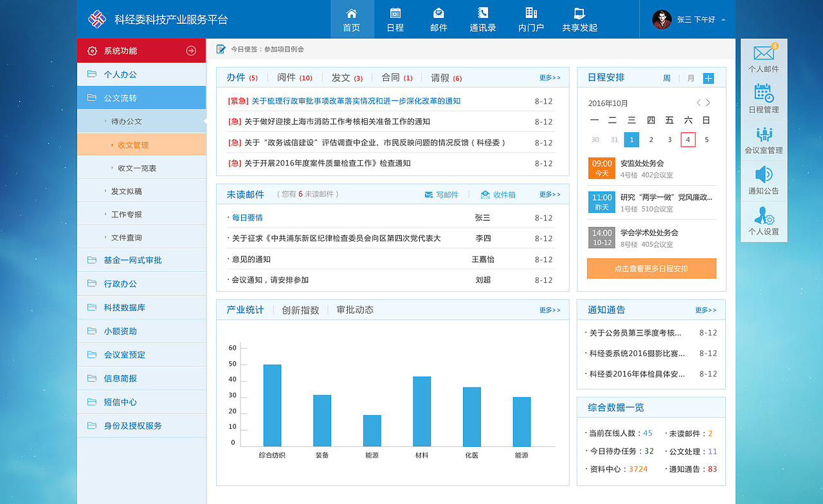Image resolution: width=823 pixels, height=504 pixels.
Task: Open notice 关于公务员第三季度考核
Action: tap(635, 333)
